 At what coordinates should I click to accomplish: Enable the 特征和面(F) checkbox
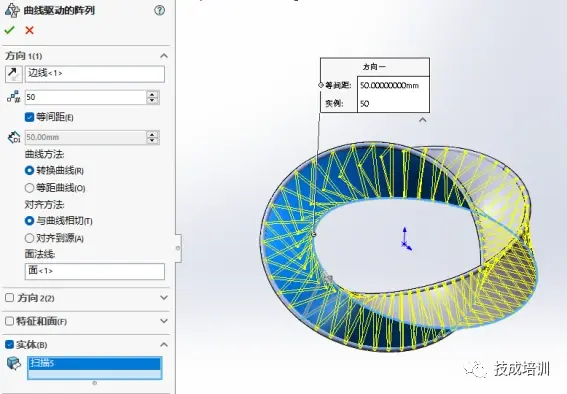pos(10,321)
